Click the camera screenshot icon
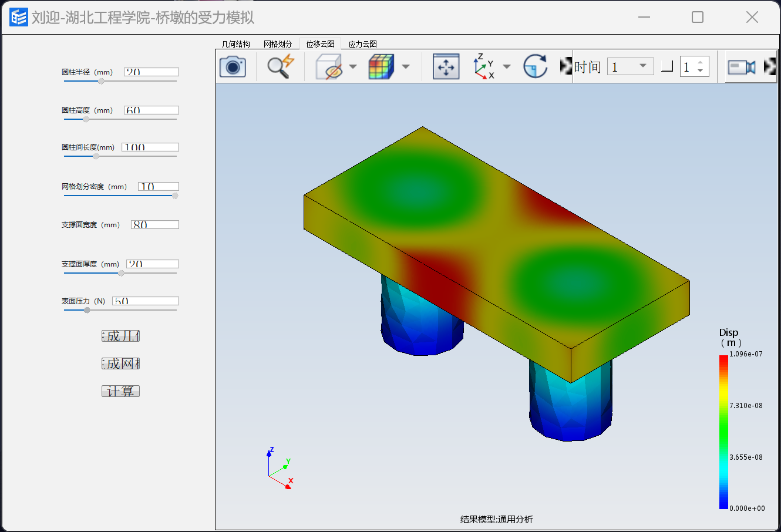Image resolution: width=781 pixels, height=532 pixels. click(233, 66)
